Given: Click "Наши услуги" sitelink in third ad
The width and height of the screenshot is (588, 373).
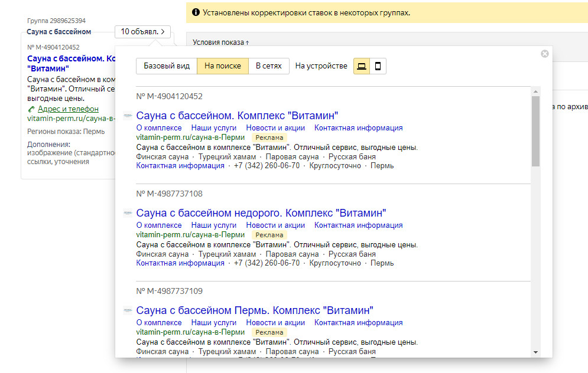Looking at the screenshot, I should tap(214, 323).
